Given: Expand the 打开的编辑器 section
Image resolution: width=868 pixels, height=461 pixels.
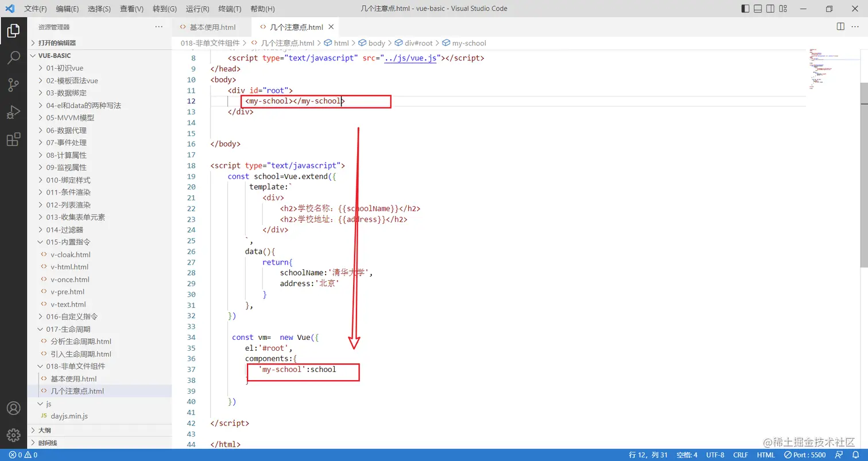Looking at the screenshot, I should [100, 43].
